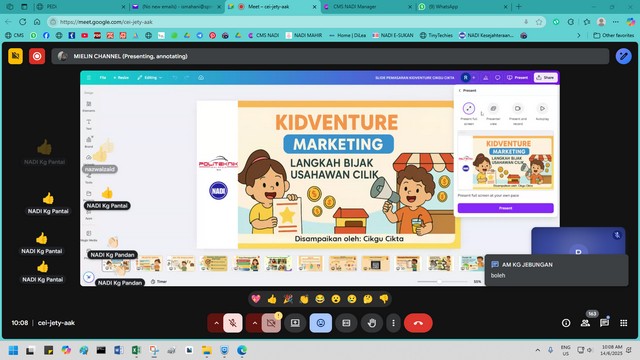Click the red leave call button

[x=418, y=323]
